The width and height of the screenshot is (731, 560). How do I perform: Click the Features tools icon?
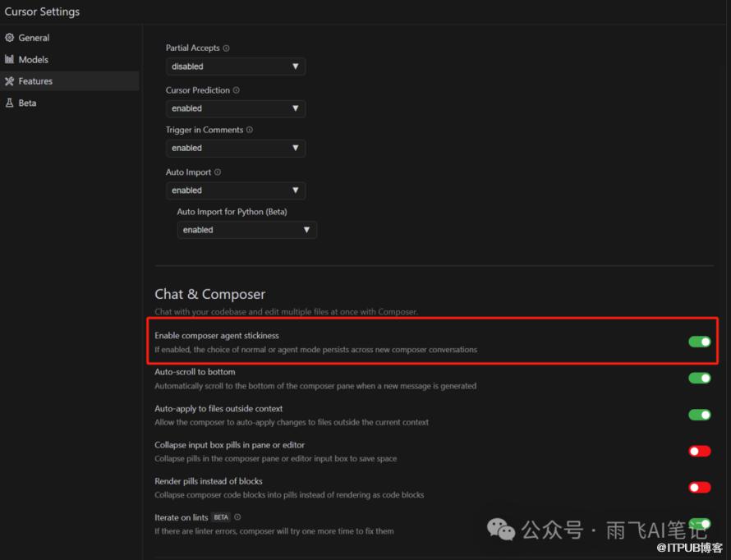[x=9, y=81]
